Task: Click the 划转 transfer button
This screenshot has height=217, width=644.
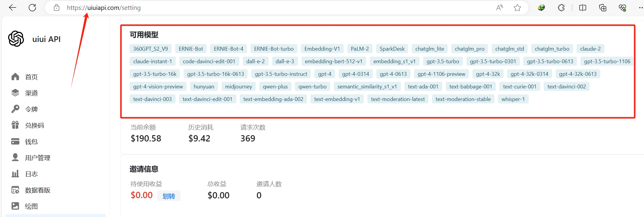Action: click(169, 196)
